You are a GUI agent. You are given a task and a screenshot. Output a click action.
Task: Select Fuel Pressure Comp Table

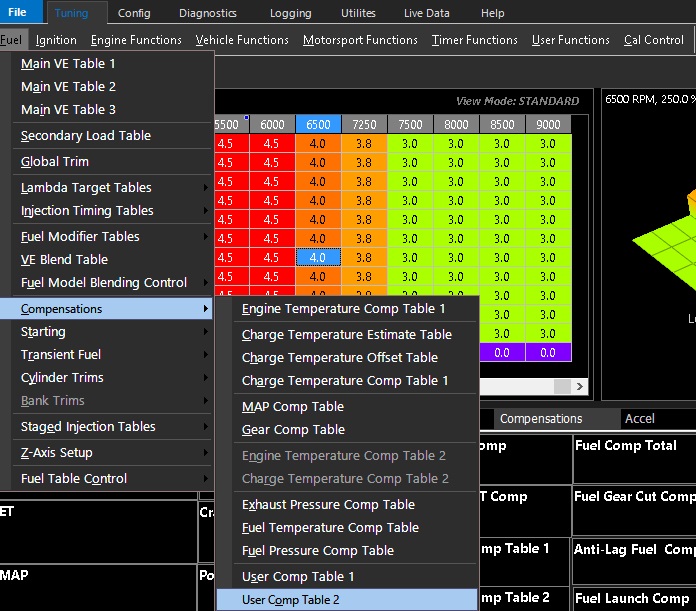[x=318, y=550]
